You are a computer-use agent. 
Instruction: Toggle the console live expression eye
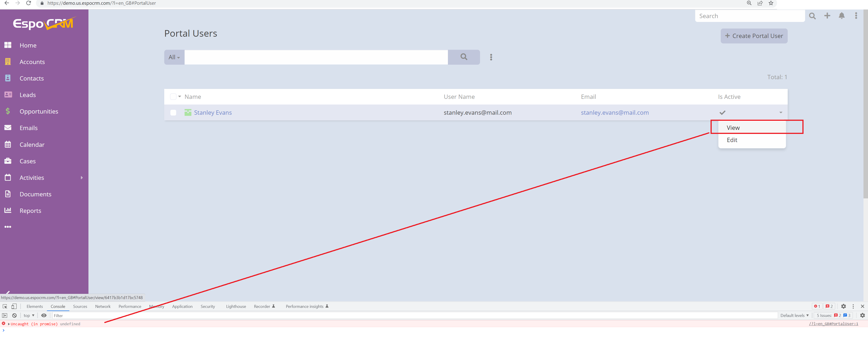pos(44,315)
